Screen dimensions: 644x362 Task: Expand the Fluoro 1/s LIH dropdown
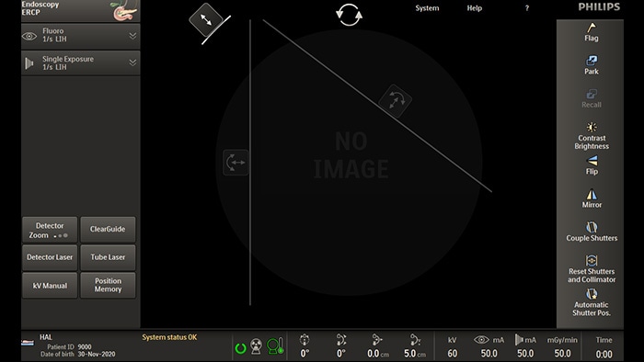click(132, 36)
